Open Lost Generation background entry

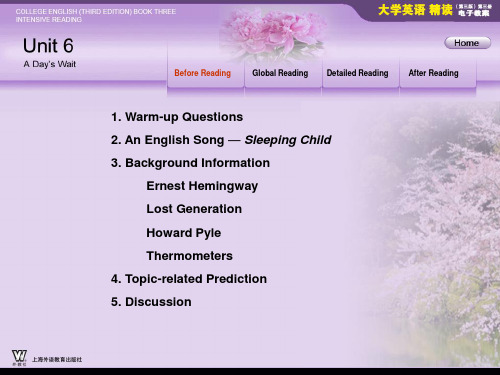coord(194,209)
